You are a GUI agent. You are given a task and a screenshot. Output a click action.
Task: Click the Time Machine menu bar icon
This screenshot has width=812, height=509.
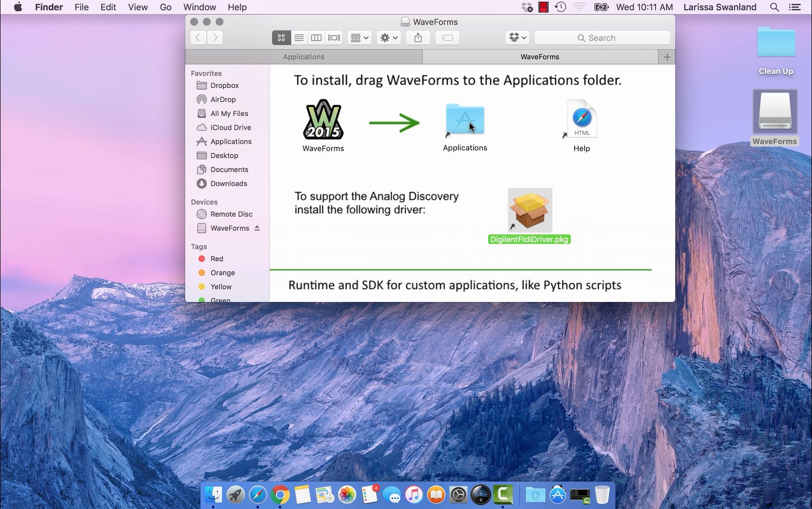561,7
